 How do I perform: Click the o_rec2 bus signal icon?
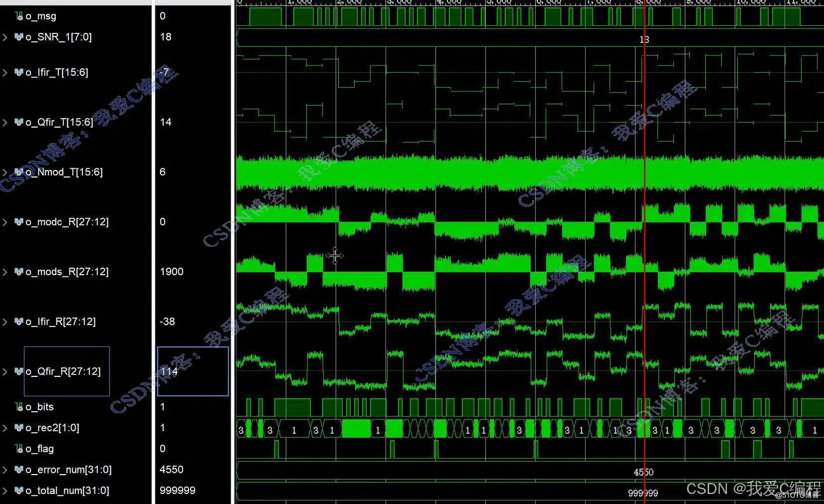click(x=19, y=428)
